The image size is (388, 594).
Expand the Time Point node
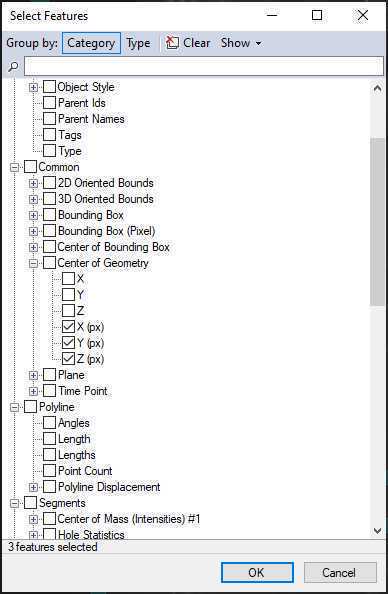(33, 391)
